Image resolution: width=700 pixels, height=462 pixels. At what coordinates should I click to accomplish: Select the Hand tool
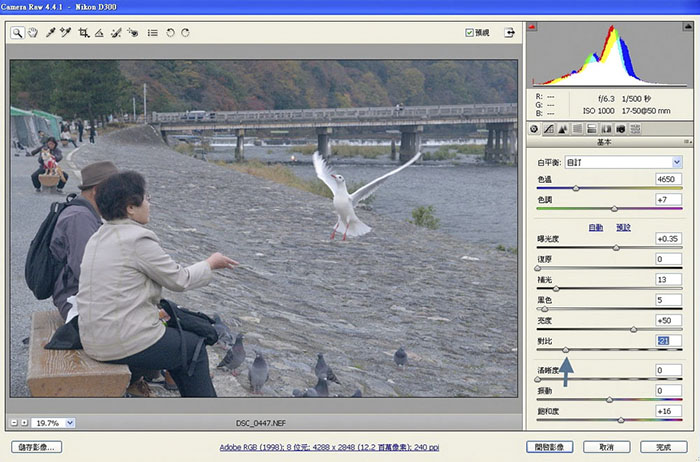(x=33, y=33)
